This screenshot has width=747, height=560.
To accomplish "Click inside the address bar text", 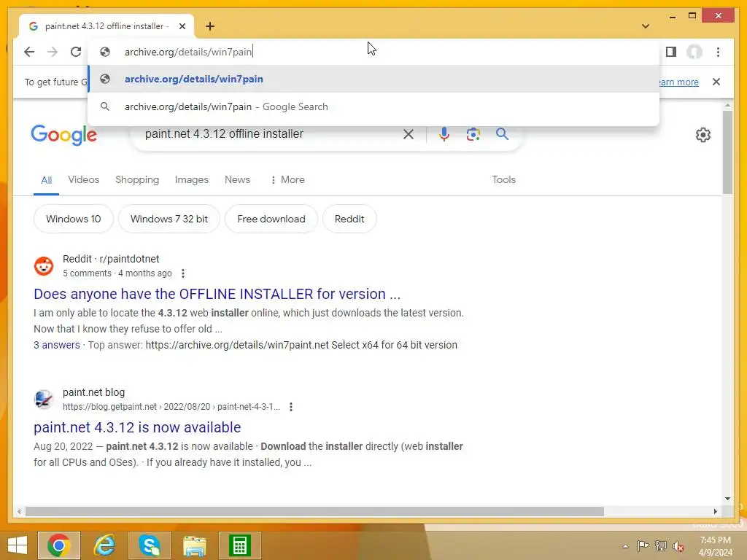I will (x=189, y=52).
